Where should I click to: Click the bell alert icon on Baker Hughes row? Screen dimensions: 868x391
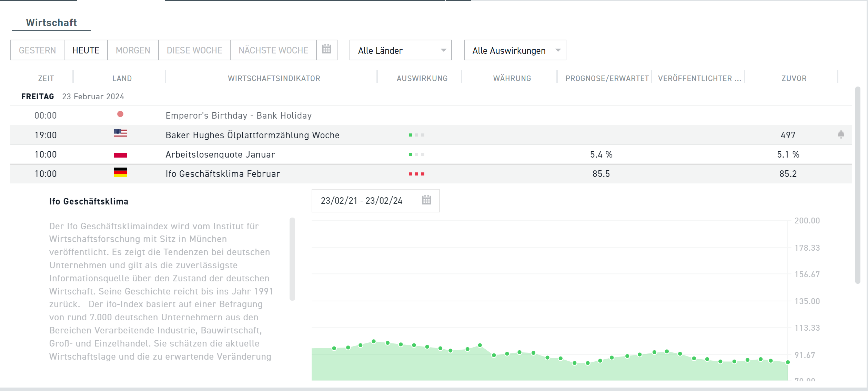(x=841, y=134)
